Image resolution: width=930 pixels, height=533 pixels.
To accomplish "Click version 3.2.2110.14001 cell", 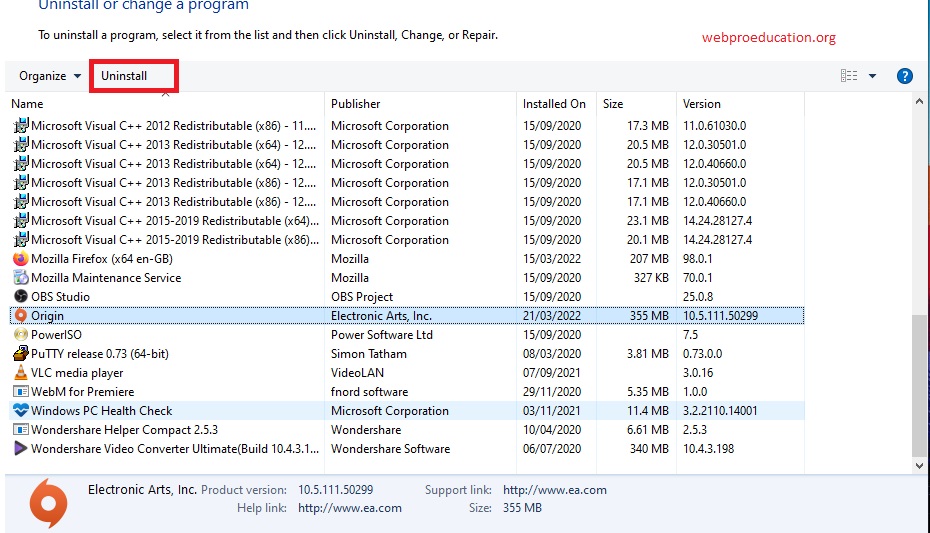I will (x=719, y=410).
